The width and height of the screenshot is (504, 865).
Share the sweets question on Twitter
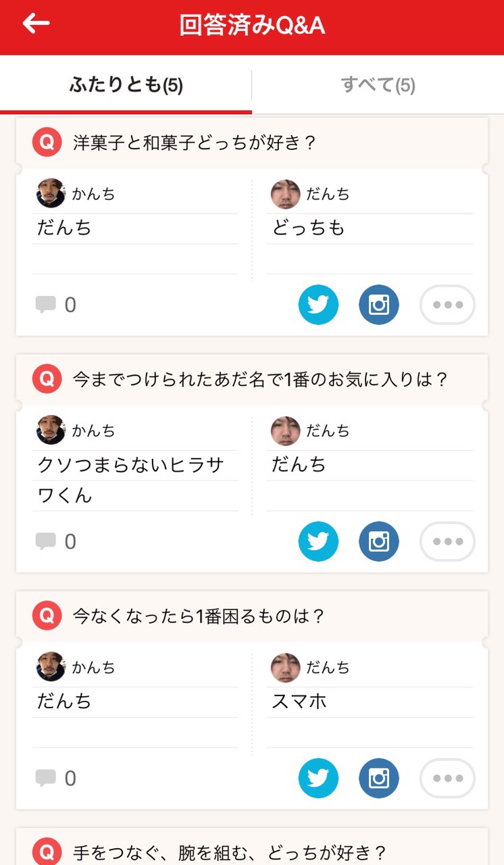click(318, 305)
